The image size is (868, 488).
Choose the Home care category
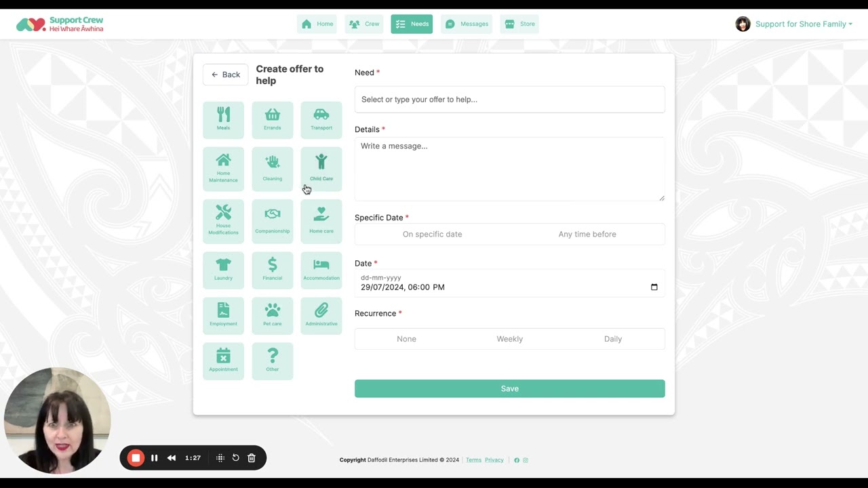click(x=321, y=221)
